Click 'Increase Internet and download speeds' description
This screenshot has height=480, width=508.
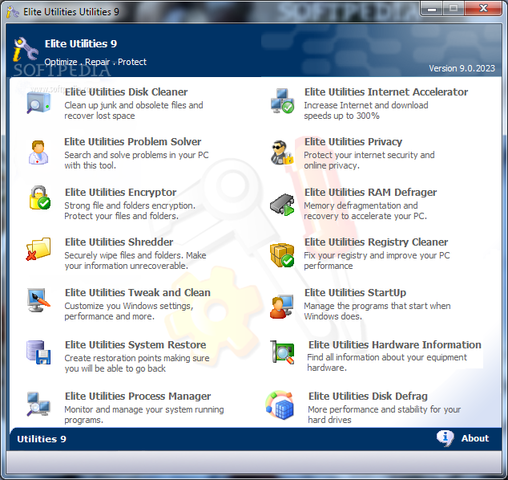pyautogui.click(x=366, y=110)
